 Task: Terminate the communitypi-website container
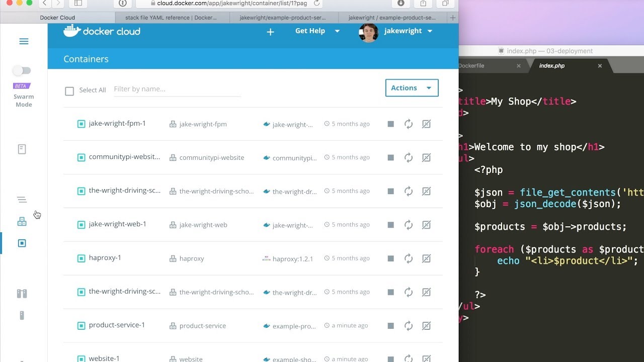[426, 158]
